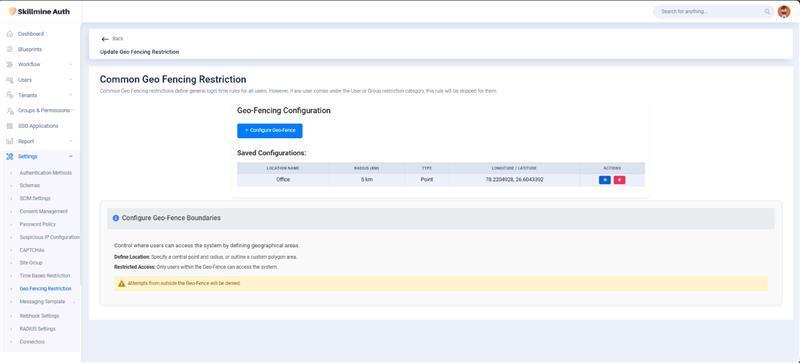Click the info icon beside Configure Geo-Fence Boundaries

click(x=116, y=218)
